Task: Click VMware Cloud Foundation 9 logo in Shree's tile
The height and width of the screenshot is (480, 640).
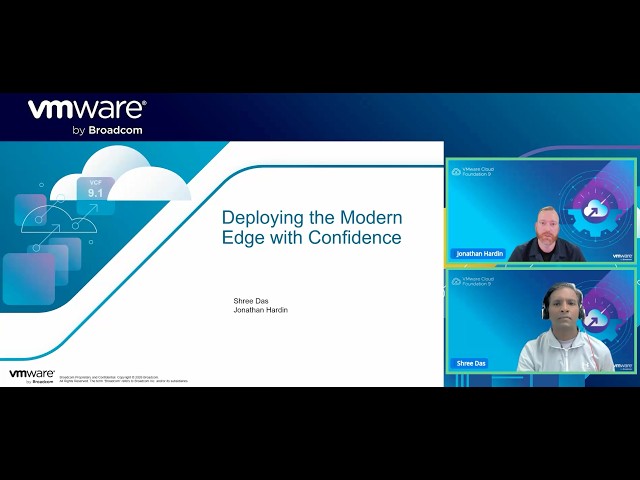Action: pyautogui.click(x=473, y=281)
